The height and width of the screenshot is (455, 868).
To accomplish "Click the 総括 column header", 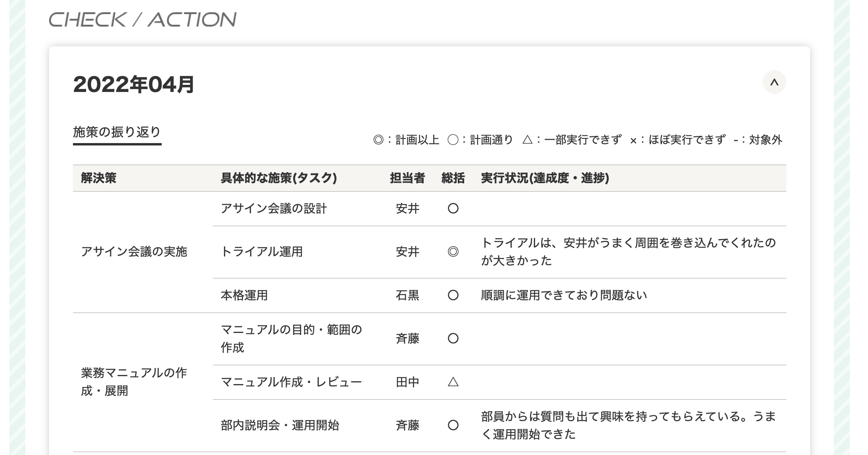I will pyautogui.click(x=453, y=178).
